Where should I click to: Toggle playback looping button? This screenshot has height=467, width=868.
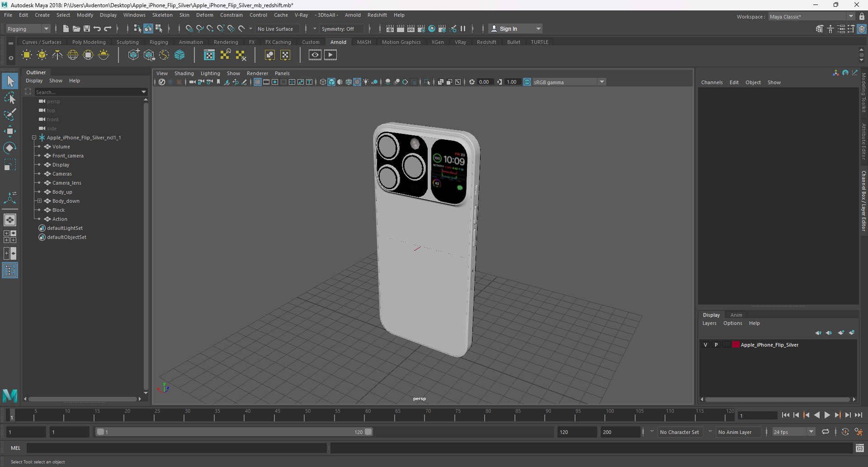tap(826, 432)
